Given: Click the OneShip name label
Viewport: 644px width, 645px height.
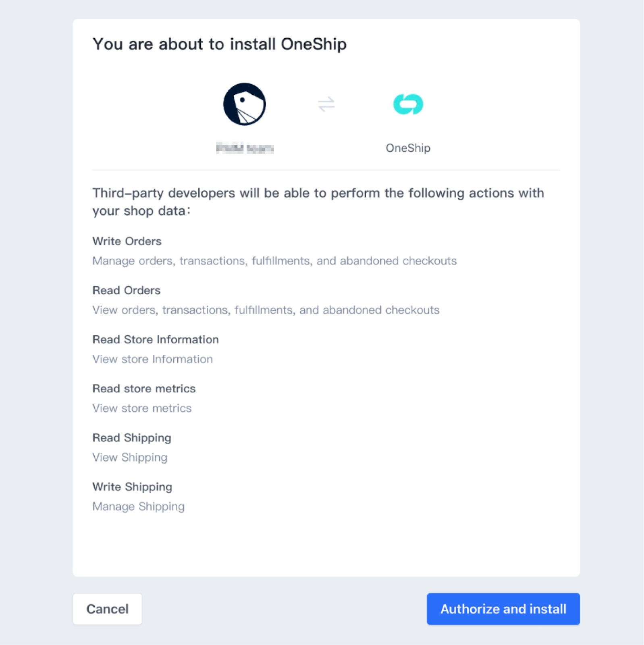Looking at the screenshot, I should click(408, 148).
